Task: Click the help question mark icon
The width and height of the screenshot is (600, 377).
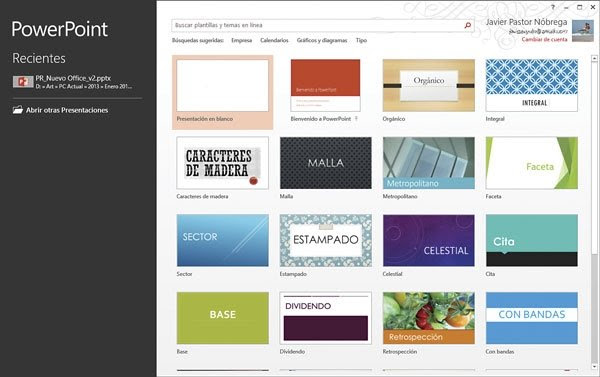Action: 553,7
